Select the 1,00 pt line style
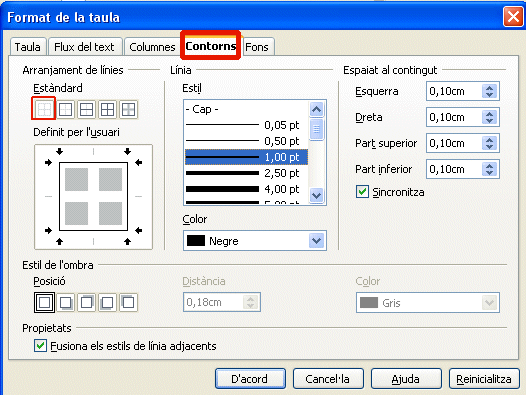The image size is (526, 395). pyautogui.click(x=246, y=157)
